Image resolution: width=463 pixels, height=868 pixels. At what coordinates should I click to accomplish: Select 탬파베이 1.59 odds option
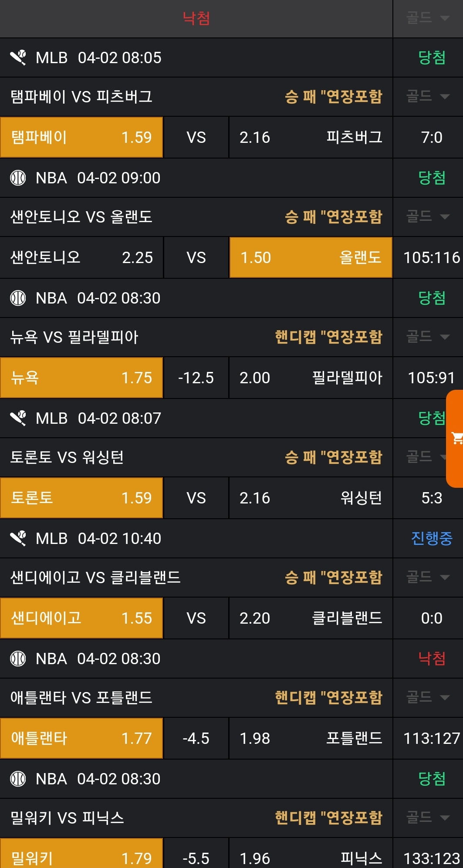pos(81,137)
